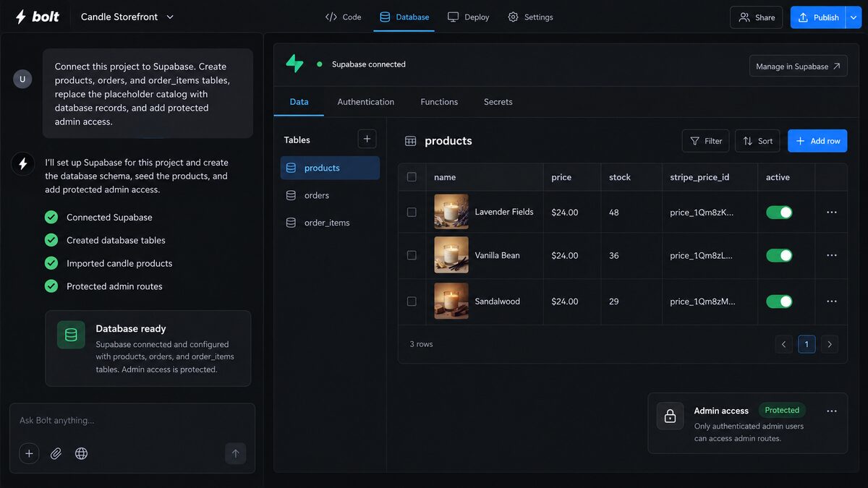Click the globe web search icon
This screenshot has width=868, height=488.
pyautogui.click(x=82, y=453)
